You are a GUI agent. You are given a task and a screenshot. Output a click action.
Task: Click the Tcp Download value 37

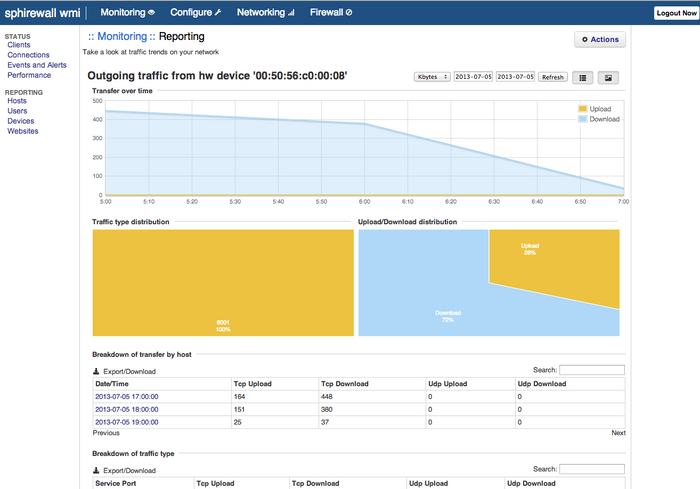325,422
